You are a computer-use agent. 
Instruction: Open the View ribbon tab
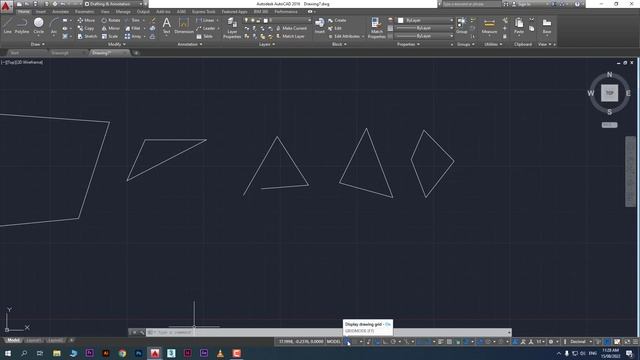[x=105, y=12]
